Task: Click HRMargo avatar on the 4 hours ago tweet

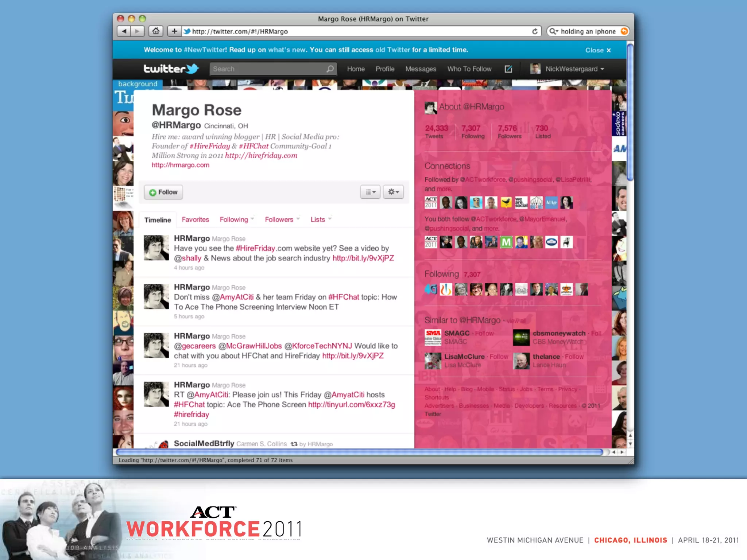Action: [x=156, y=248]
